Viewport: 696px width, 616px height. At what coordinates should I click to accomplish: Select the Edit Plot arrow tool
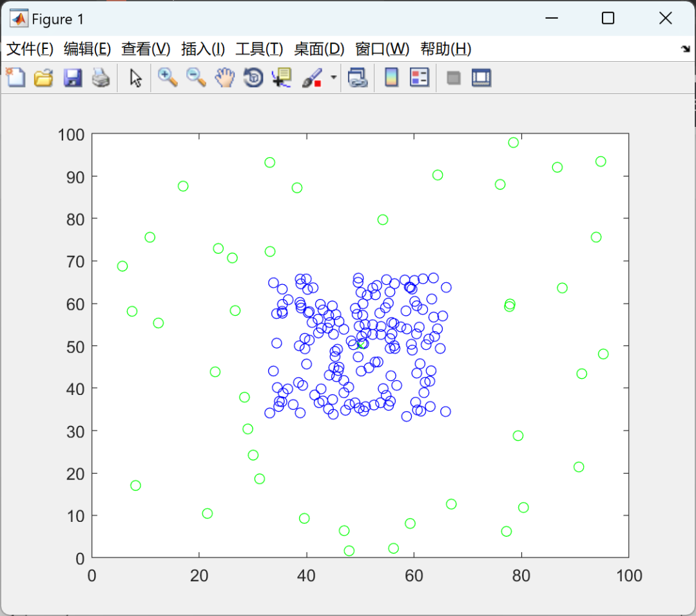tap(135, 78)
